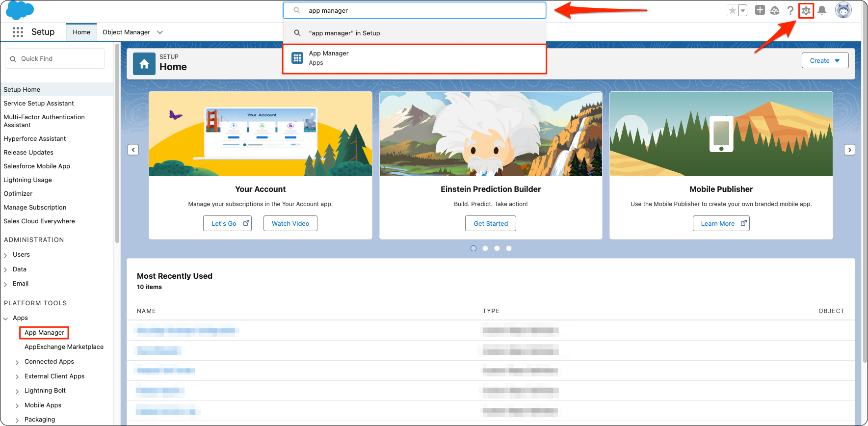Open Hyperforce Assistant link
Viewport: 868px width, 426px height.
(35, 138)
